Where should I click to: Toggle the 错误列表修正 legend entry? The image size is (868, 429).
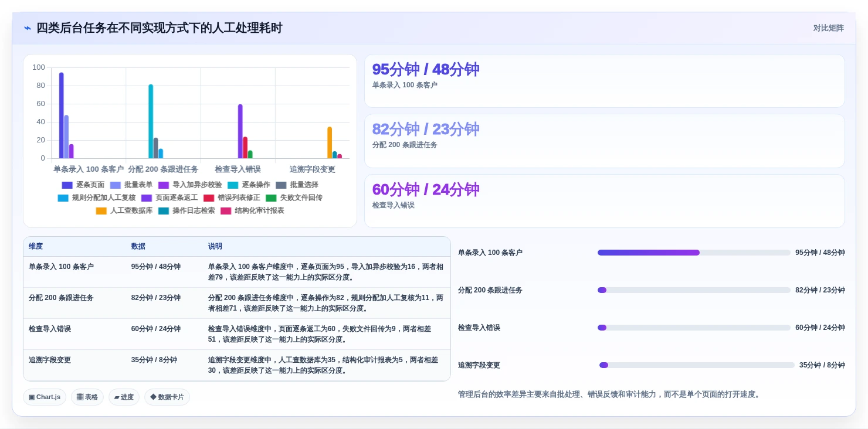click(x=232, y=198)
